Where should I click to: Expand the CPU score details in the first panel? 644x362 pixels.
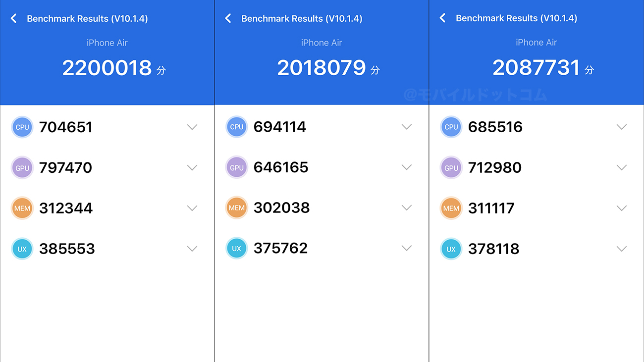[x=192, y=127]
